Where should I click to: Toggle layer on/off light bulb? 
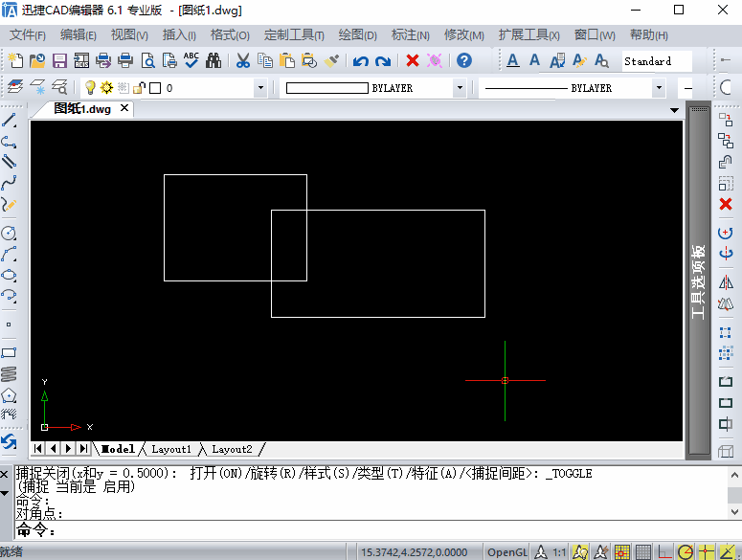coord(90,87)
